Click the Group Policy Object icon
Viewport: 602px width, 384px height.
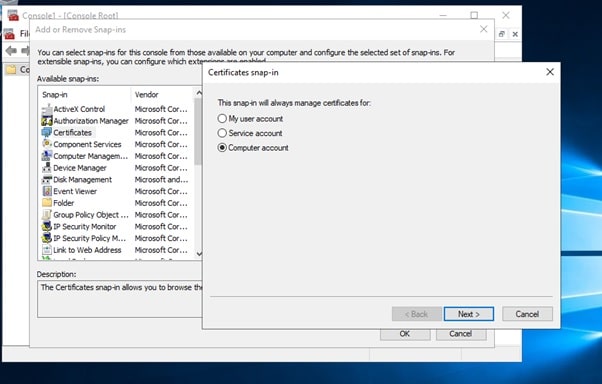pyautogui.click(x=47, y=215)
